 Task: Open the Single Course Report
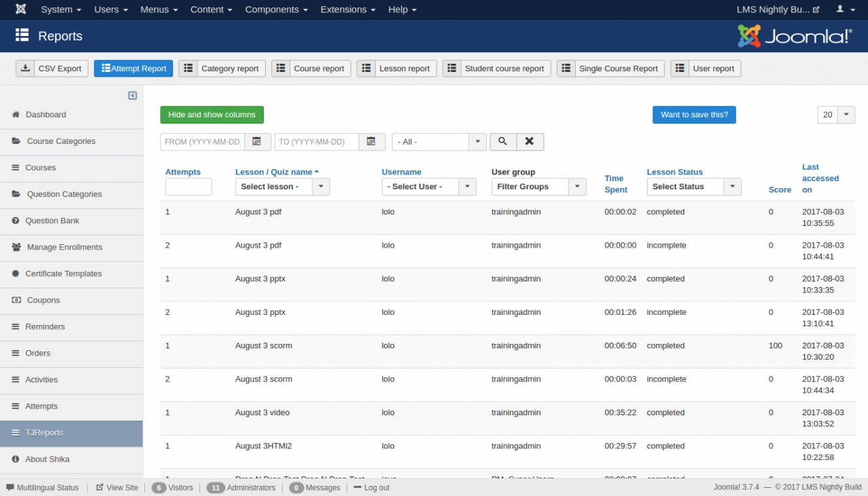(610, 69)
